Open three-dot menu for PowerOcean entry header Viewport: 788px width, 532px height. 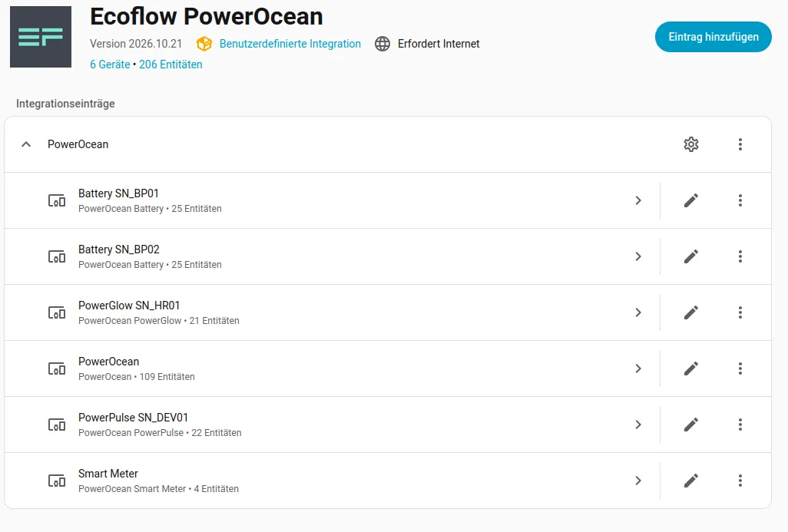pos(740,144)
